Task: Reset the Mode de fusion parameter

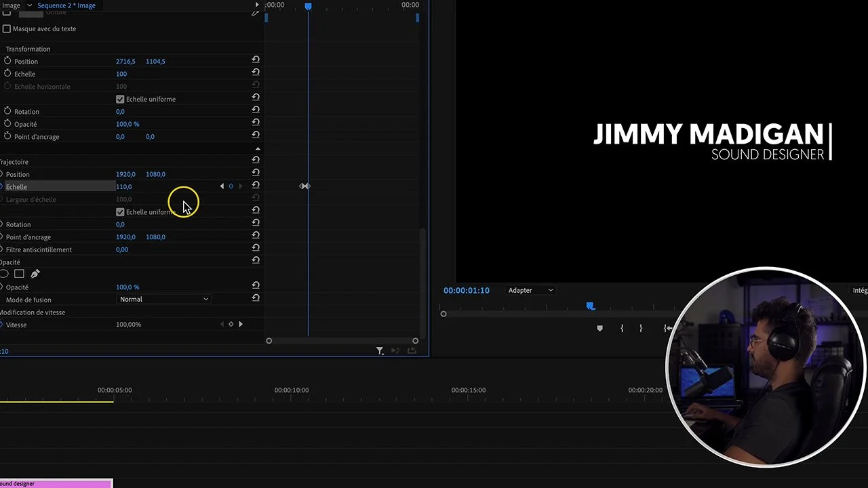Action: click(x=256, y=298)
